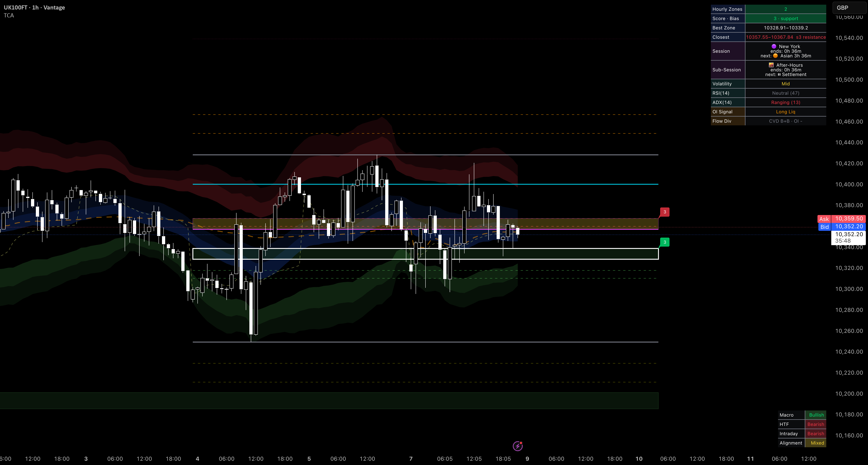This screenshot has height=465, width=868.
Task: Click the Ranging (13) ADX value
Action: tap(785, 103)
